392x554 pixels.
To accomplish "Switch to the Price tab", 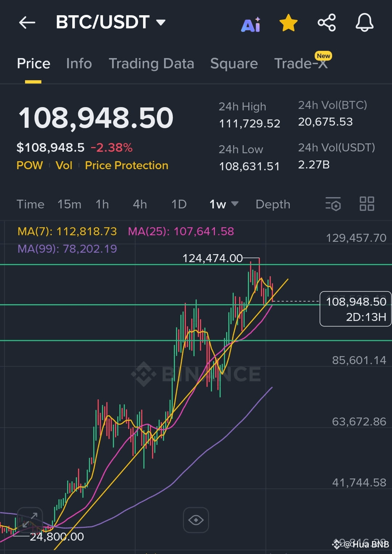I will click(x=33, y=64).
